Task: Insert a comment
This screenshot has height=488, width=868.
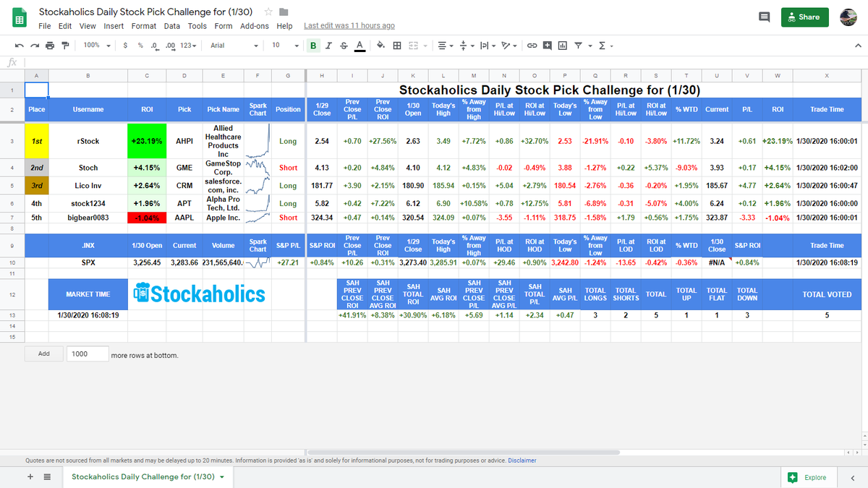Action: (547, 46)
